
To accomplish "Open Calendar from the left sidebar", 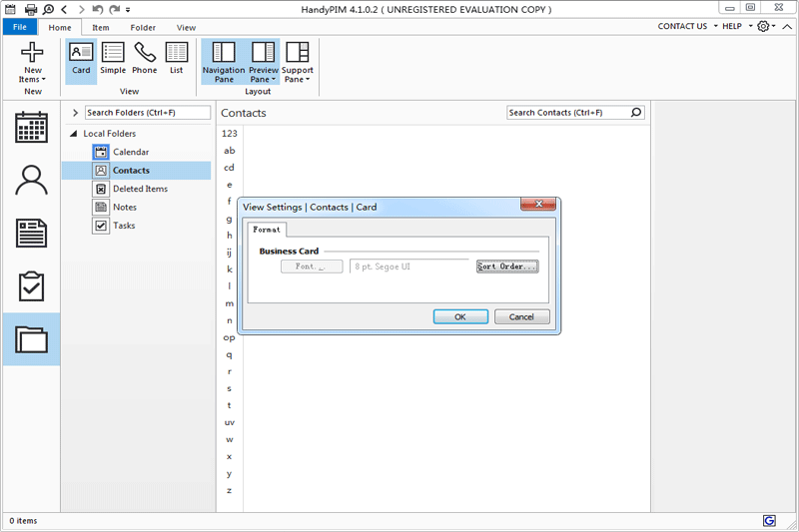I will point(31,128).
